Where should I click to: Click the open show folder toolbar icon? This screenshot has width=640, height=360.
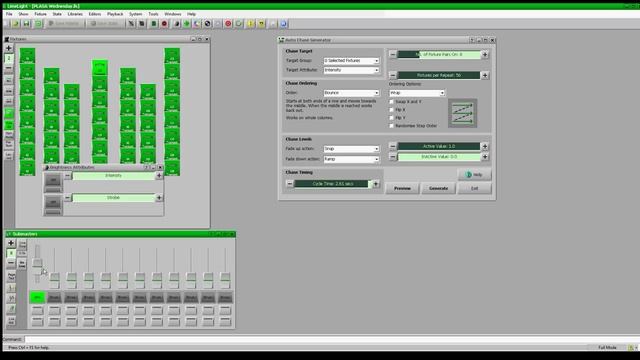pyautogui.click(x=16, y=24)
